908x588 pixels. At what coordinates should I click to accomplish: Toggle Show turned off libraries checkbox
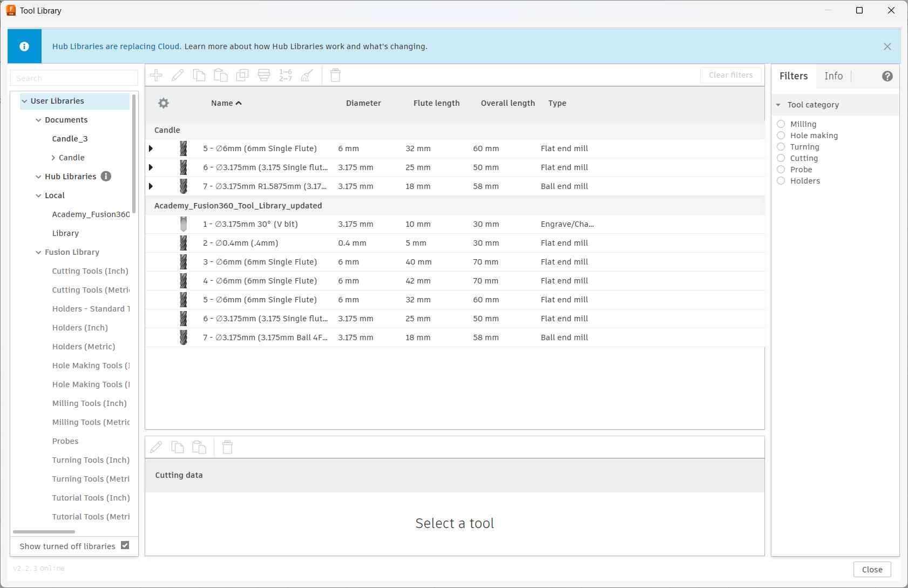click(x=125, y=545)
